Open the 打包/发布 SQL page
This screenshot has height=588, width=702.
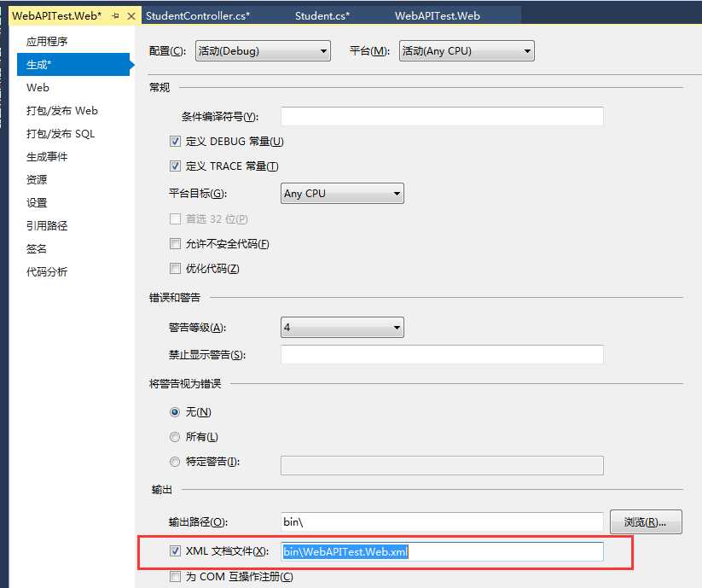[x=61, y=133]
